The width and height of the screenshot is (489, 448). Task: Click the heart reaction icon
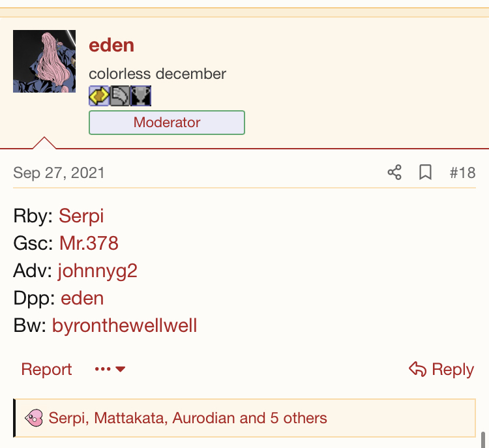click(x=34, y=418)
